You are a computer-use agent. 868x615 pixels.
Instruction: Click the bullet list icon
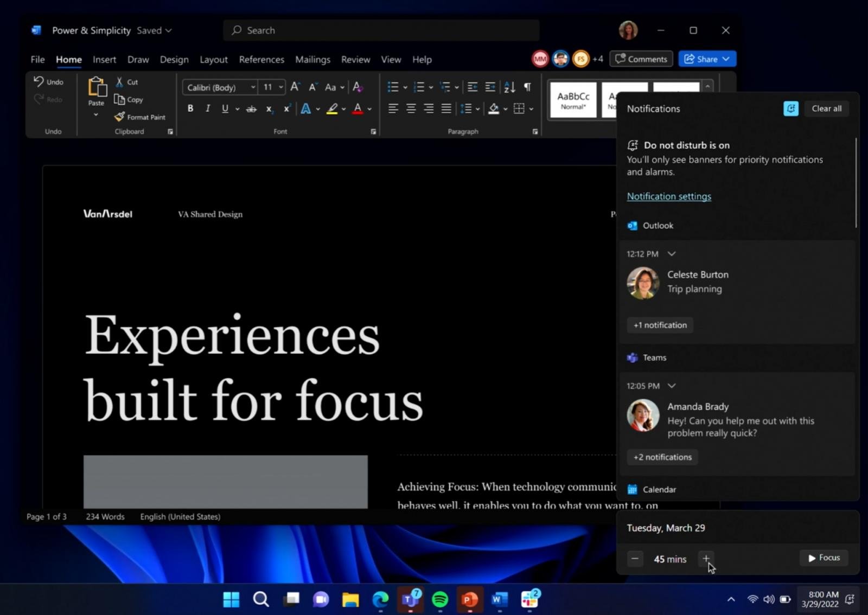click(x=393, y=87)
